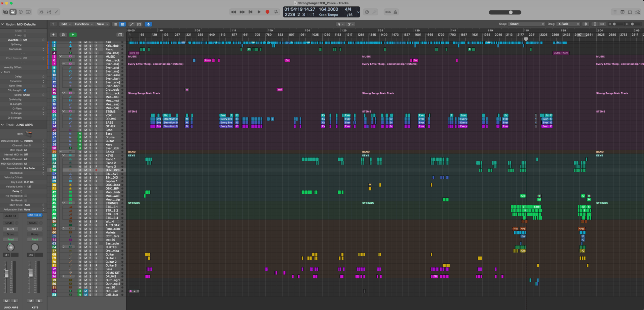The width and height of the screenshot is (644, 310).
Task: Collapse the Region MIDI Defaults section
Action: (x=2, y=24)
